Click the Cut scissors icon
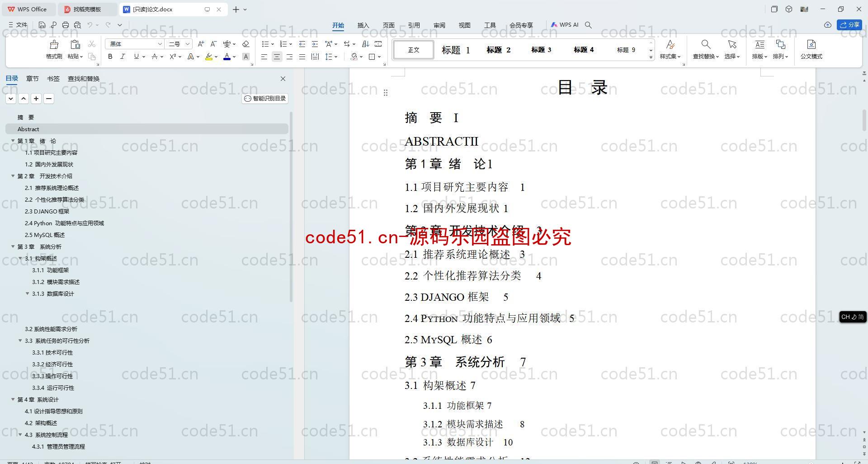Viewport: 868px width, 464px height. tap(92, 44)
